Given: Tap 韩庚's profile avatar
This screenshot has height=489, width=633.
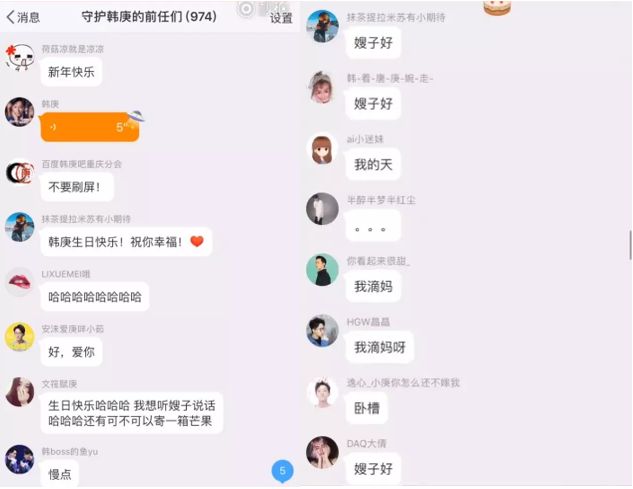Looking at the screenshot, I should pos(19,112).
